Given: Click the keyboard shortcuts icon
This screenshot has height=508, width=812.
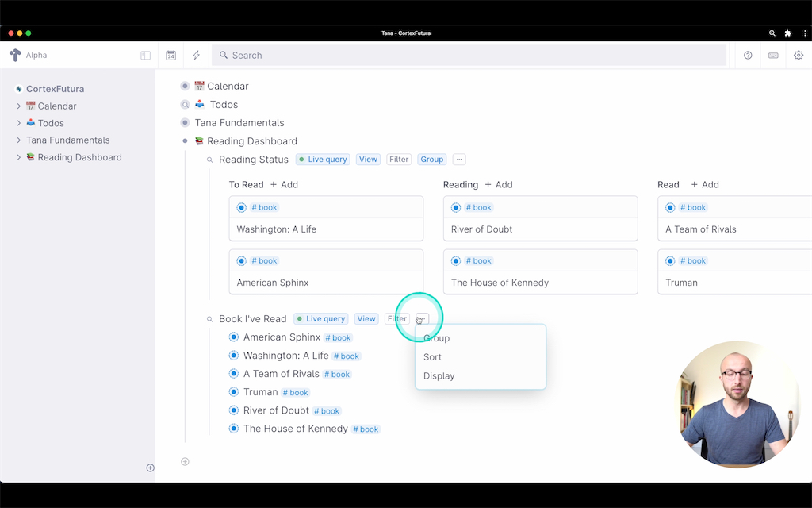Looking at the screenshot, I should coord(773,56).
